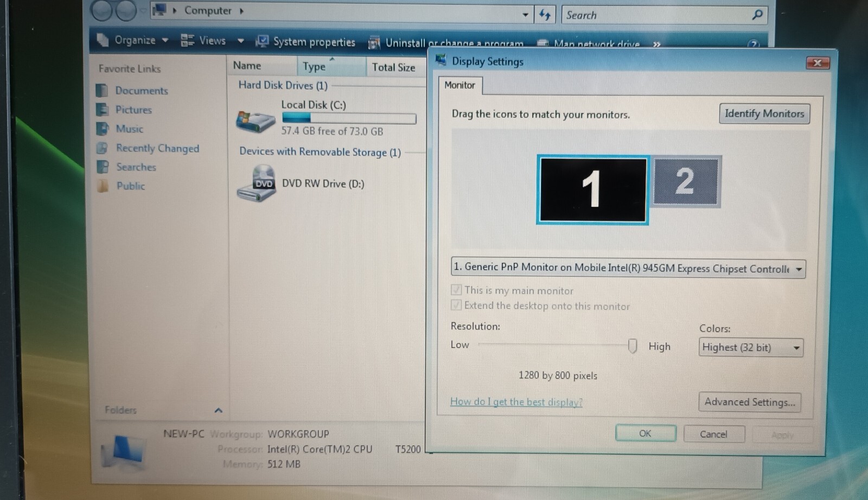Screen dimensions: 868x500
Task: Select monitor 1 icon
Action: [x=592, y=189]
